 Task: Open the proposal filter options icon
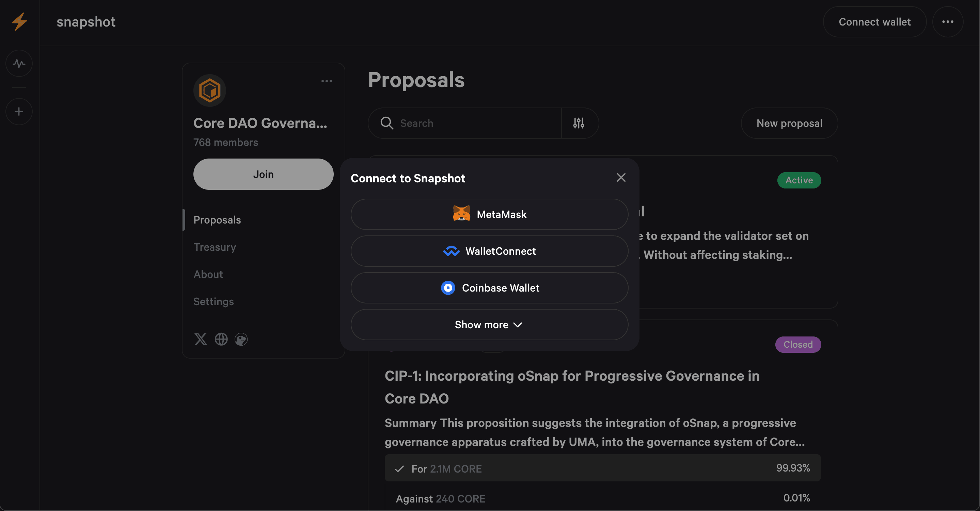tap(578, 123)
